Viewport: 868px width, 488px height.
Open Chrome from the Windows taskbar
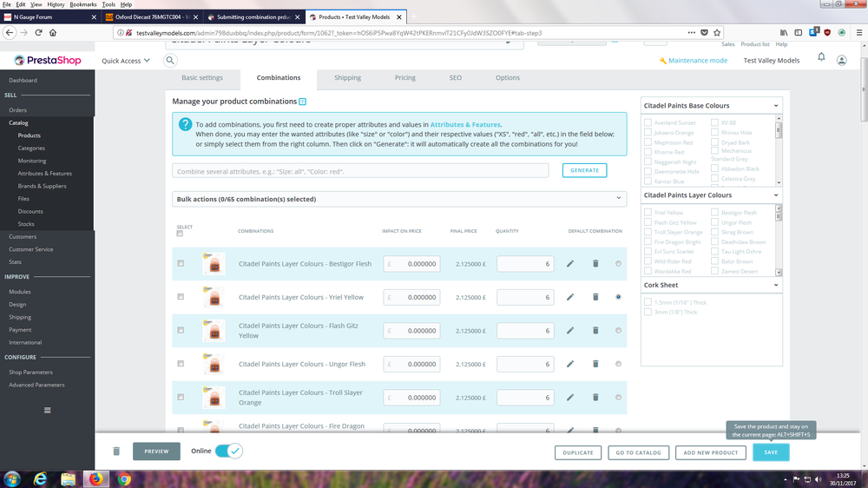[124, 479]
